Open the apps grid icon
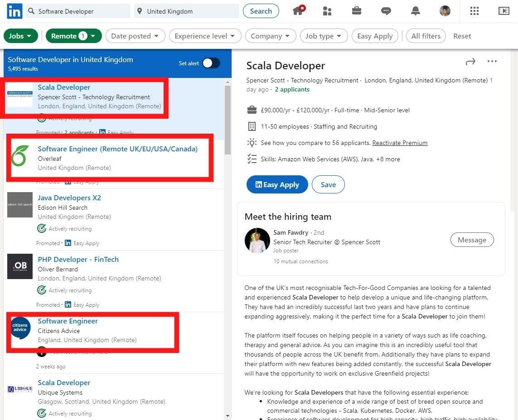Viewport: 518px width, 420px height. [474, 11]
